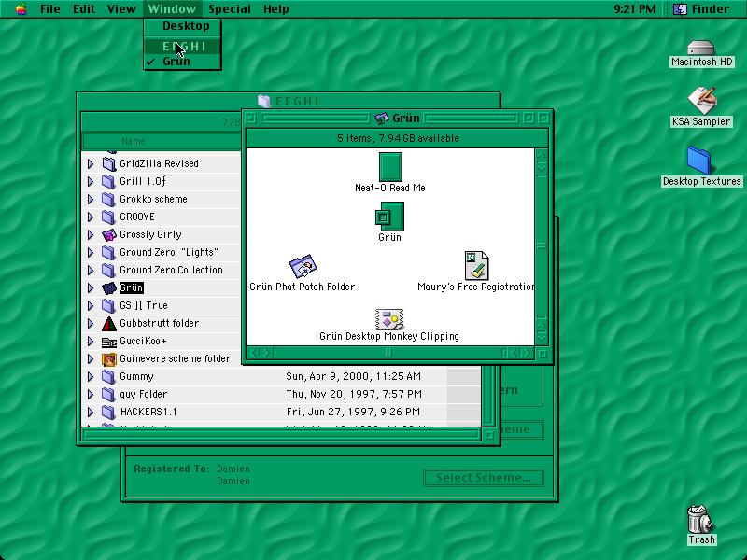Expand the Ground Zero "Lights" triangle
Screen dimensions: 747x560
point(91,252)
